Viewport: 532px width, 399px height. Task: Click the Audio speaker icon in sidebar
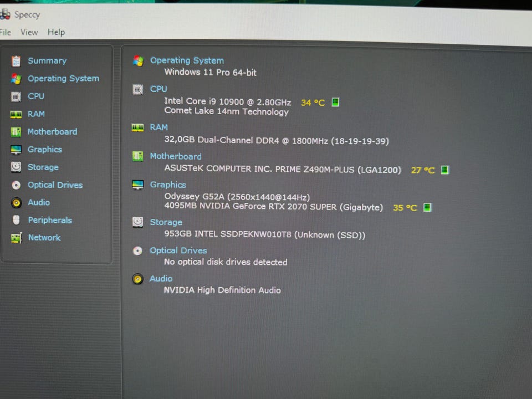coord(16,203)
